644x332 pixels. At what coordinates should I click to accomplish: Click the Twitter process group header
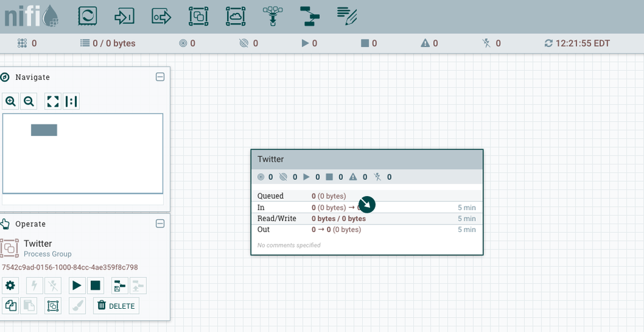coord(366,159)
